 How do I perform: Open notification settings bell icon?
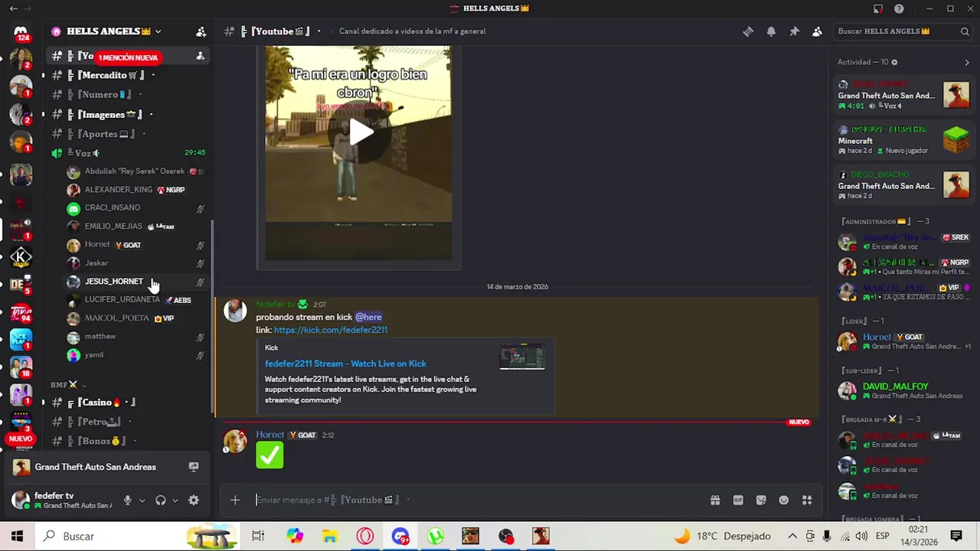tap(771, 31)
